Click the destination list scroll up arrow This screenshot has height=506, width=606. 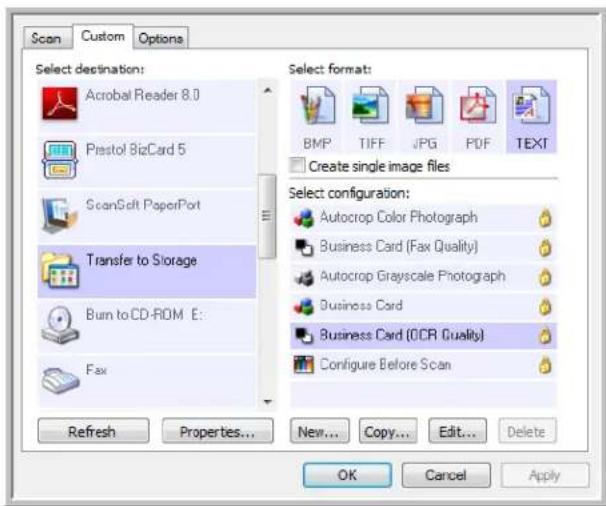tap(267, 90)
